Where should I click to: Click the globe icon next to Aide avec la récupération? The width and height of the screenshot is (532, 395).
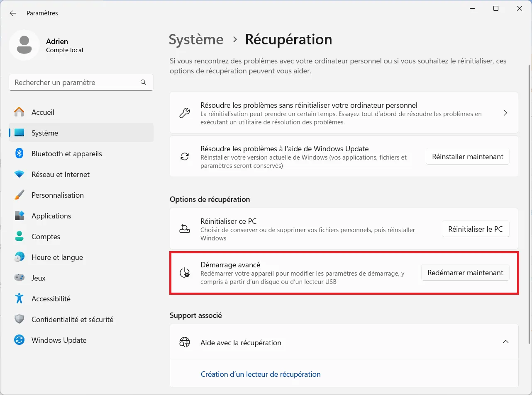(185, 342)
